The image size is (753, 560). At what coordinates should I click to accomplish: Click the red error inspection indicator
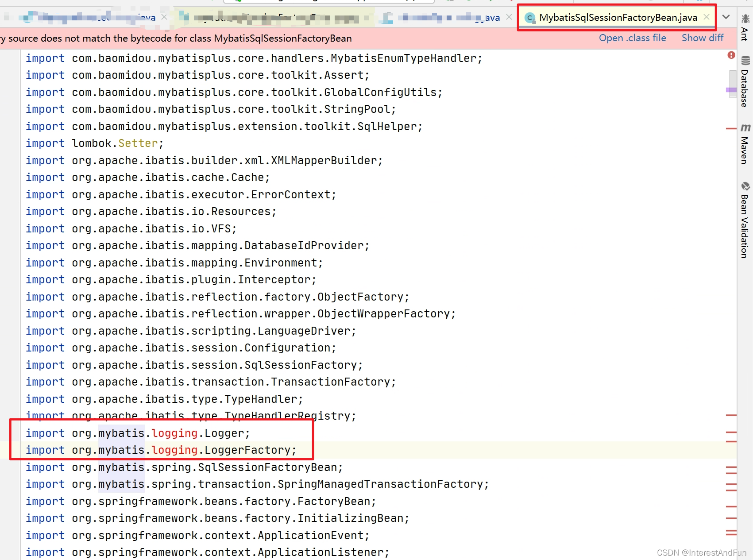tap(731, 55)
